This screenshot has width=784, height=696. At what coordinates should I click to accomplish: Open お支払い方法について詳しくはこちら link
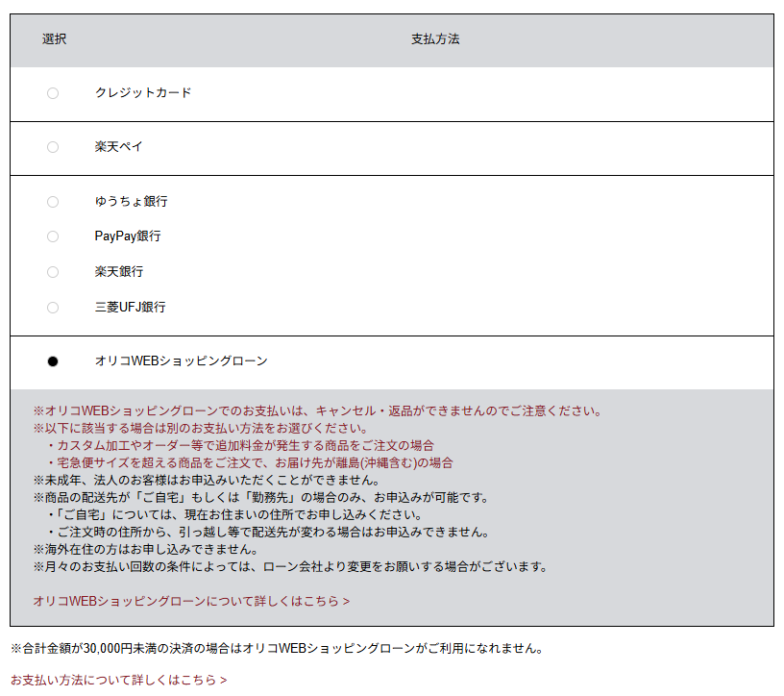[118, 680]
